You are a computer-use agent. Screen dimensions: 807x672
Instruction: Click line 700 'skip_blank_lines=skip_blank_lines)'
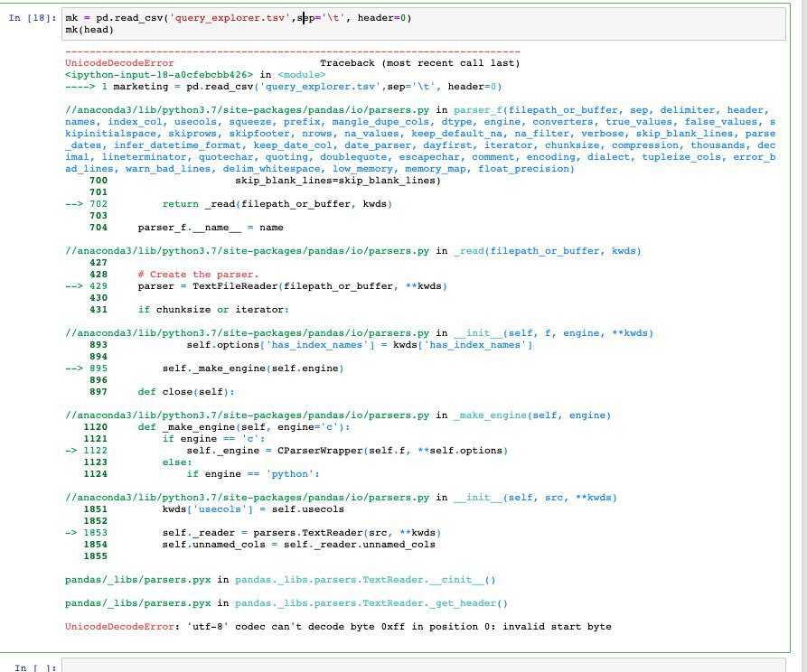click(338, 181)
